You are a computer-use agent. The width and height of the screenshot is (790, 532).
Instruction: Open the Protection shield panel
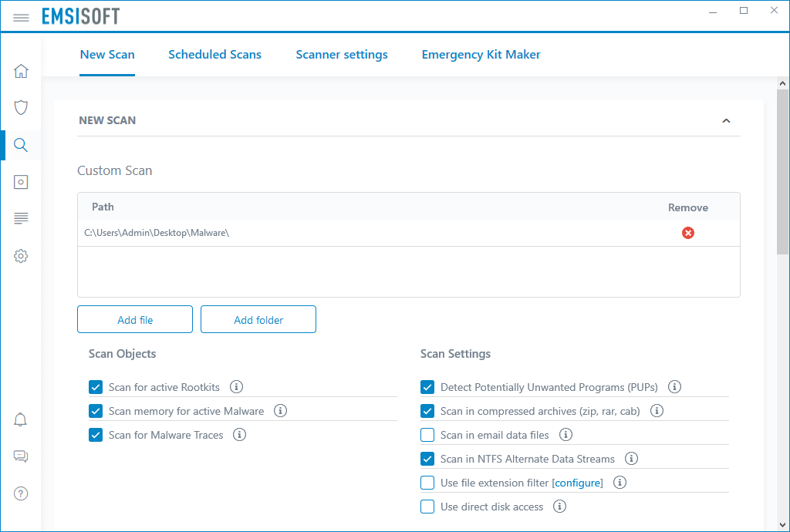21,107
